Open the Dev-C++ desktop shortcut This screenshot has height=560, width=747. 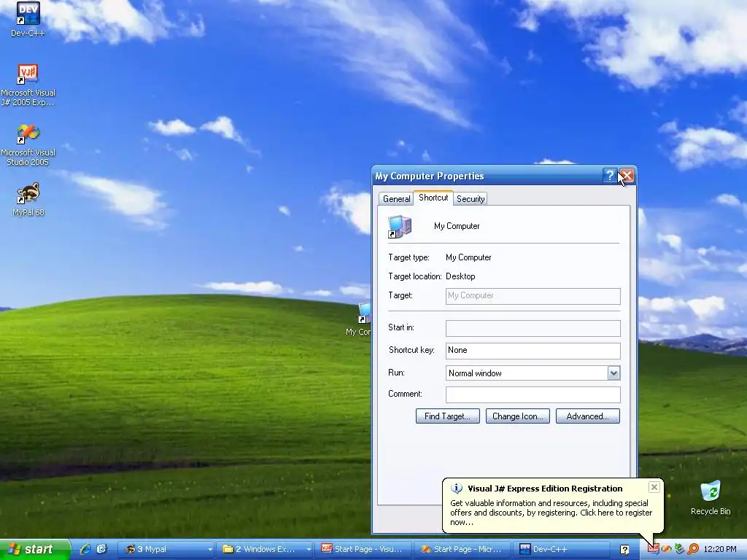[28, 19]
